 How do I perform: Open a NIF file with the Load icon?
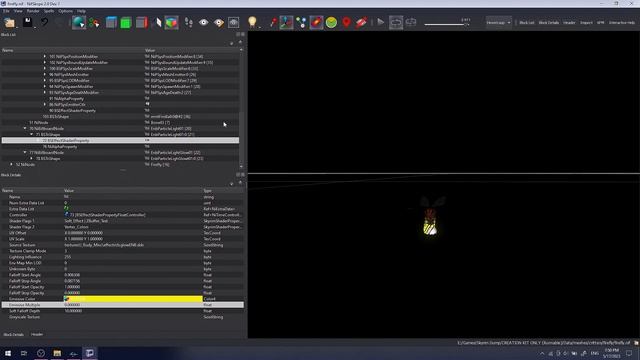9,22
